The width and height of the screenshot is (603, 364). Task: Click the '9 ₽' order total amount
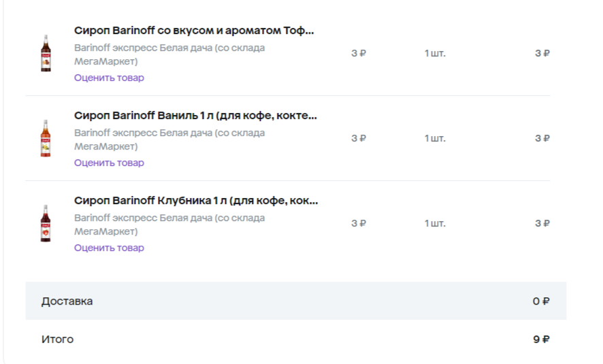pyautogui.click(x=542, y=339)
